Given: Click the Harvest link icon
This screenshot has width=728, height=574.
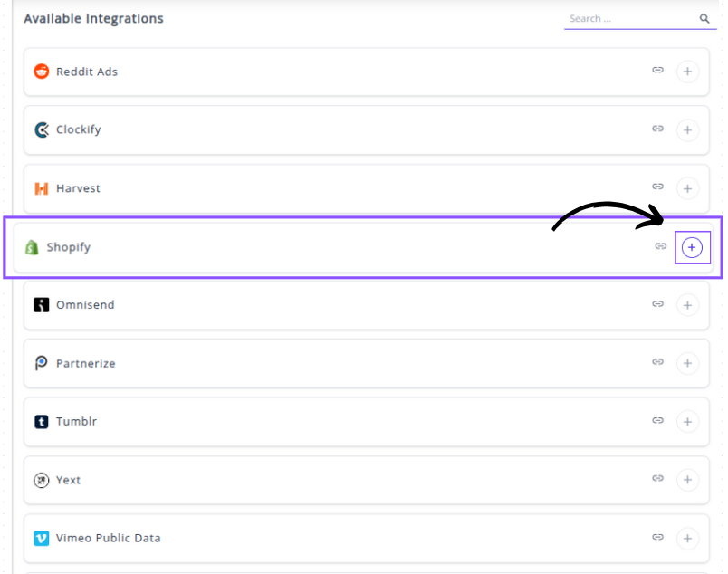Looking at the screenshot, I should pyautogui.click(x=658, y=187).
